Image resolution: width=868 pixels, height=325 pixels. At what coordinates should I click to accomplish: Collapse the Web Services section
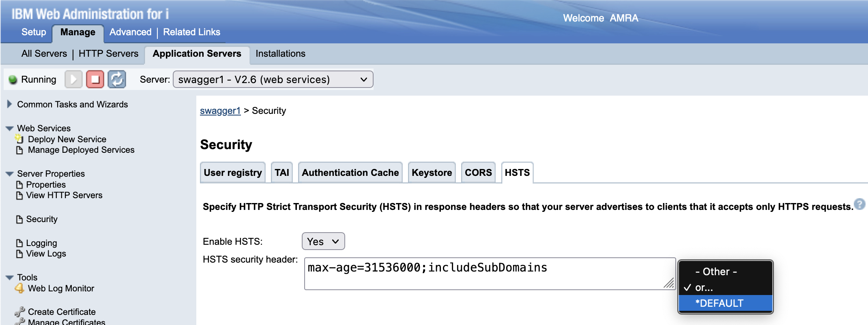[x=10, y=128]
